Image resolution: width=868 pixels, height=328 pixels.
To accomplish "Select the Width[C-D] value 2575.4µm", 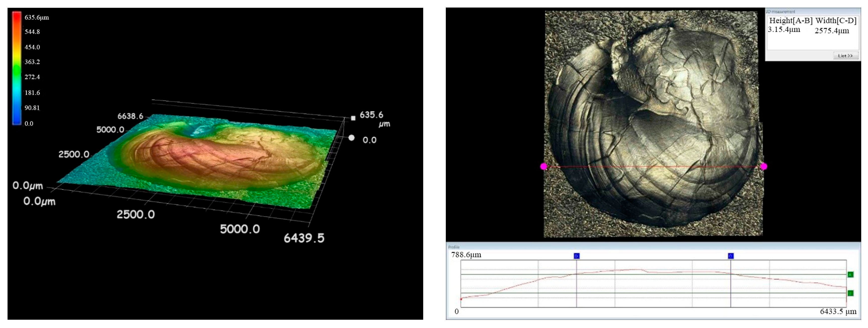I will click(x=832, y=31).
